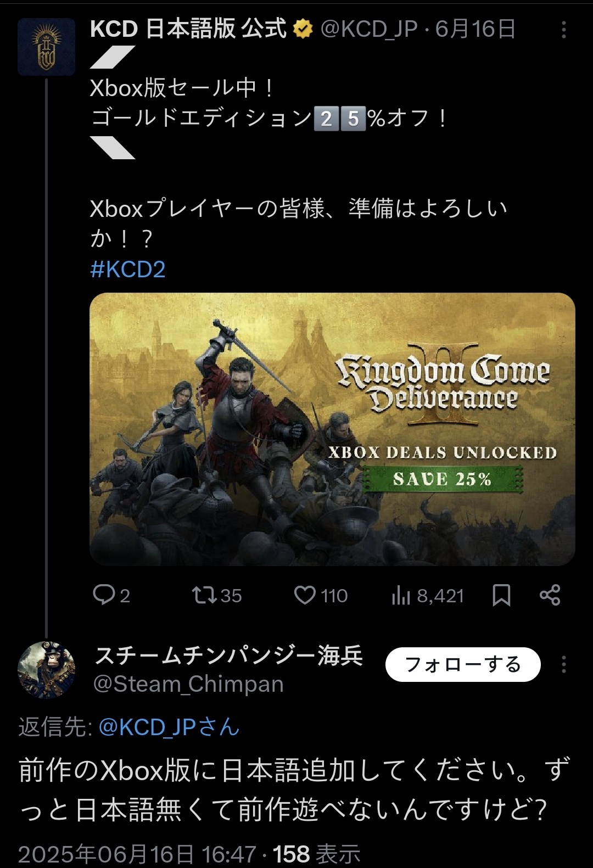The height and width of the screenshot is (868, 593).
Task: Open the Kingdom Come Deliverance II image
Action: 332,429
